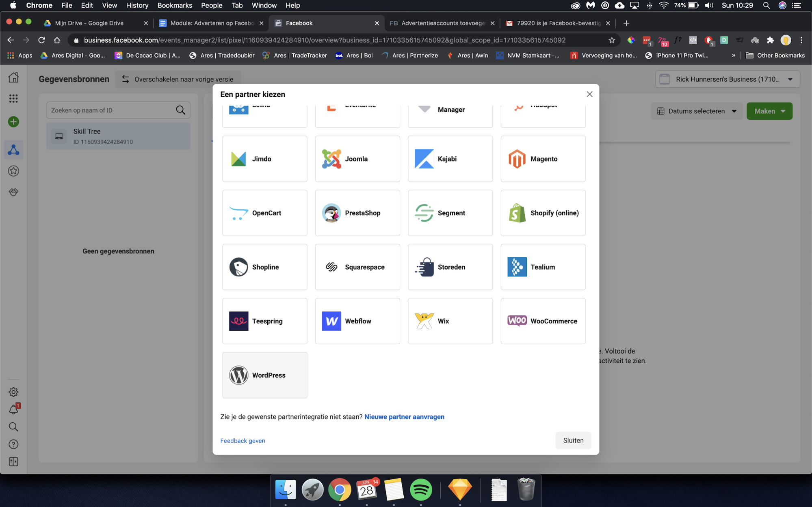Open sidebar search magnifier
The width and height of the screenshot is (812, 507).
click(13, 427)
